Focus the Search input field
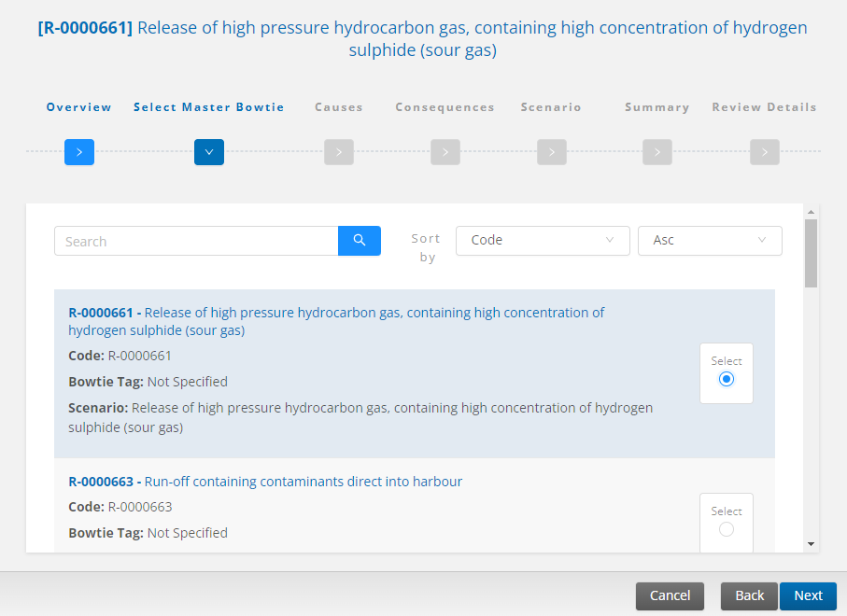 (196, 241)
